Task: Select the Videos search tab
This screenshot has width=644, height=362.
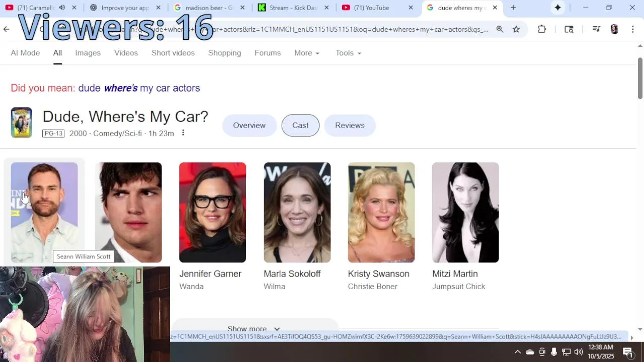Action: coord(126,53)
